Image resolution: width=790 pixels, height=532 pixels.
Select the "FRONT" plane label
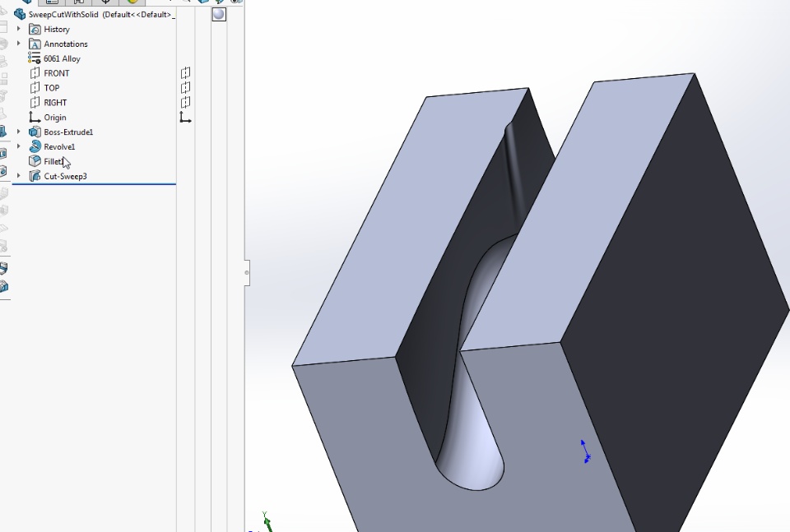point(57,73)
